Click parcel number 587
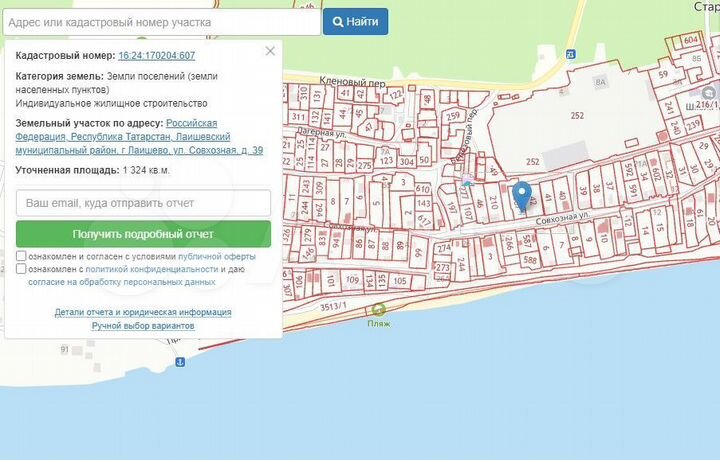This screenshot has width=720, height=460. [527, 241]
